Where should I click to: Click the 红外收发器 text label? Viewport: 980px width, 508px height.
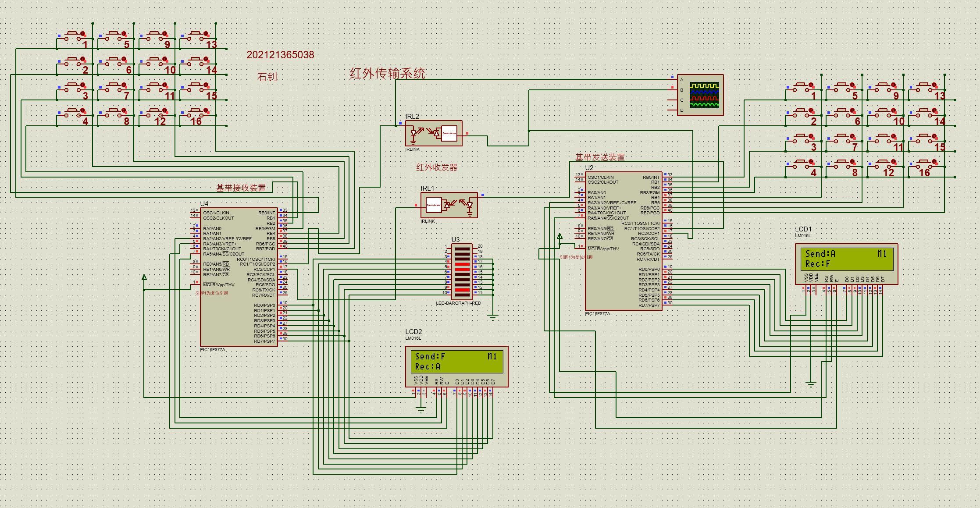[436, 167]
